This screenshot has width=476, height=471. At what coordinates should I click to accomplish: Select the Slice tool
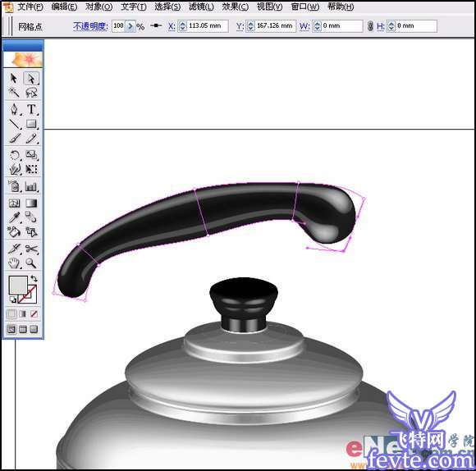tap(14, 249)
